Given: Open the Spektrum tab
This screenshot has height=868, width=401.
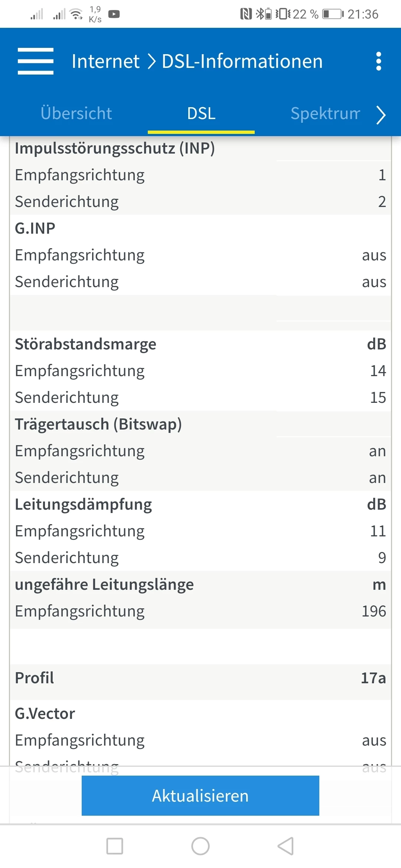Looking at the screenshot, I should [325, 114].
